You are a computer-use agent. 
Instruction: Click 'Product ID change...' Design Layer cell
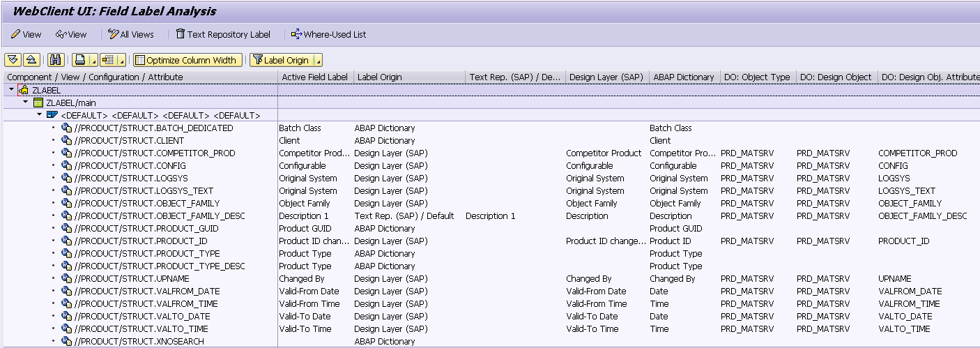click(606, 241)
